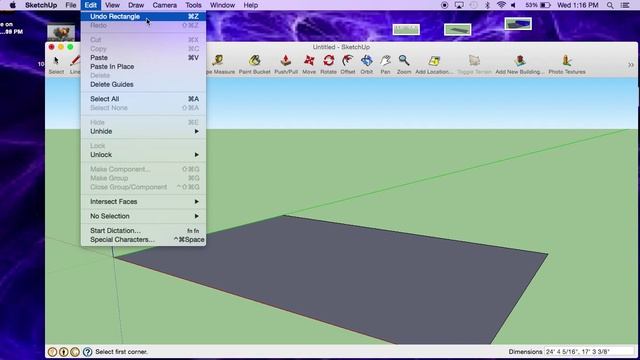
Task: Select the Offset tool
Action: click(348, 64)
